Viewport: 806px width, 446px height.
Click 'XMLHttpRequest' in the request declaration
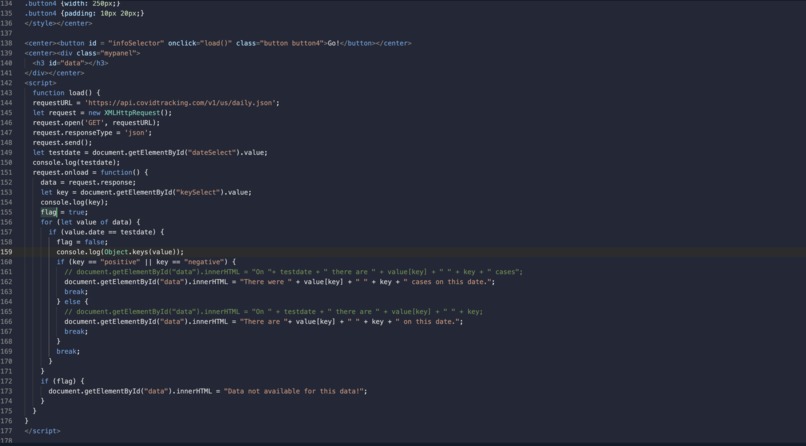132,113
